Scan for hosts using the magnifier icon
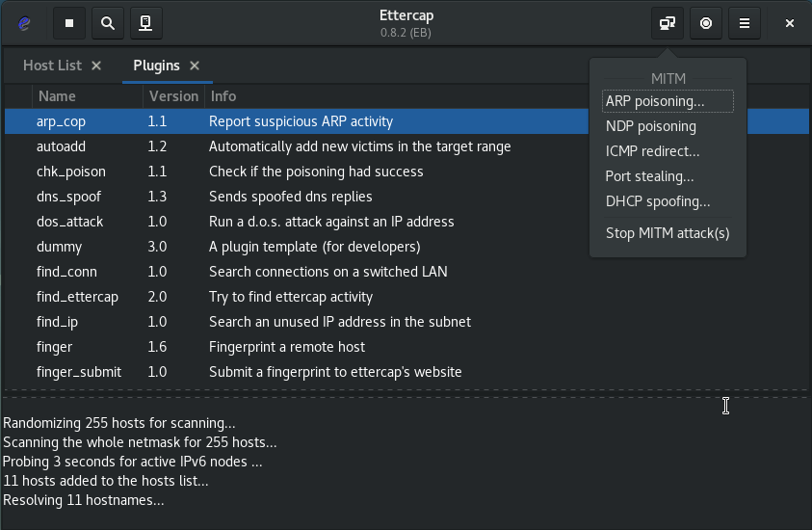Screen dimensions: 812x530 pyautogui.click(x=107, y=23)
